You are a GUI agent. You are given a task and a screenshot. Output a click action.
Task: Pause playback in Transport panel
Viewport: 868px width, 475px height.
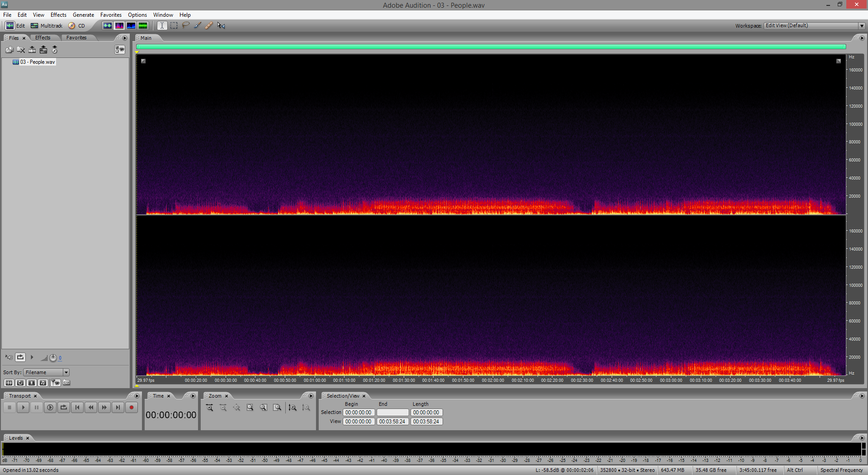(37, 408)
